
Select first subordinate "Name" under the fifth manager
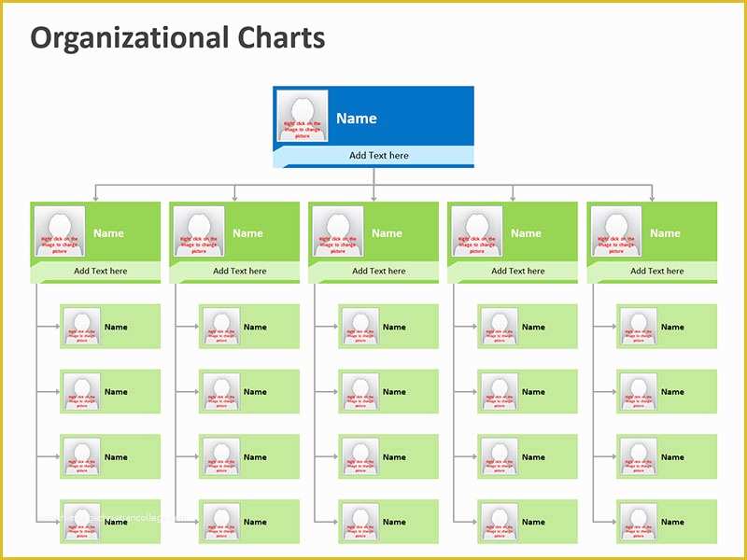tap(672, 328)
